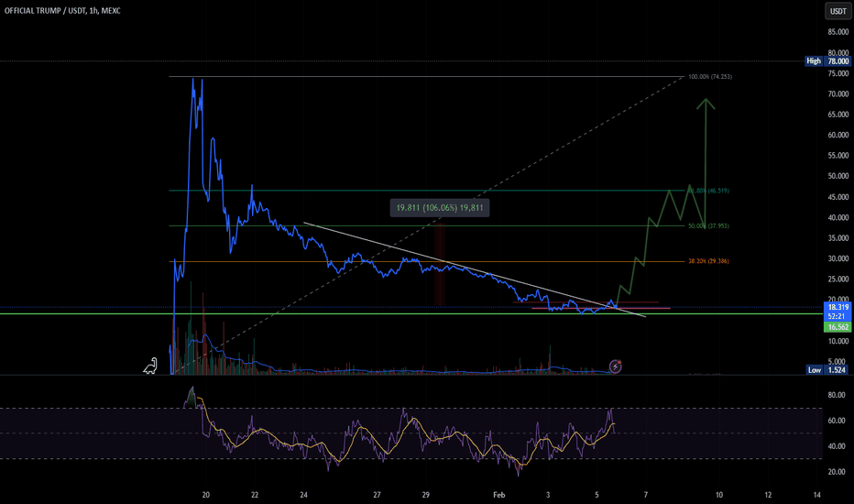Click the 50.00% (37.953) Fibonacci label

[708, 225]
